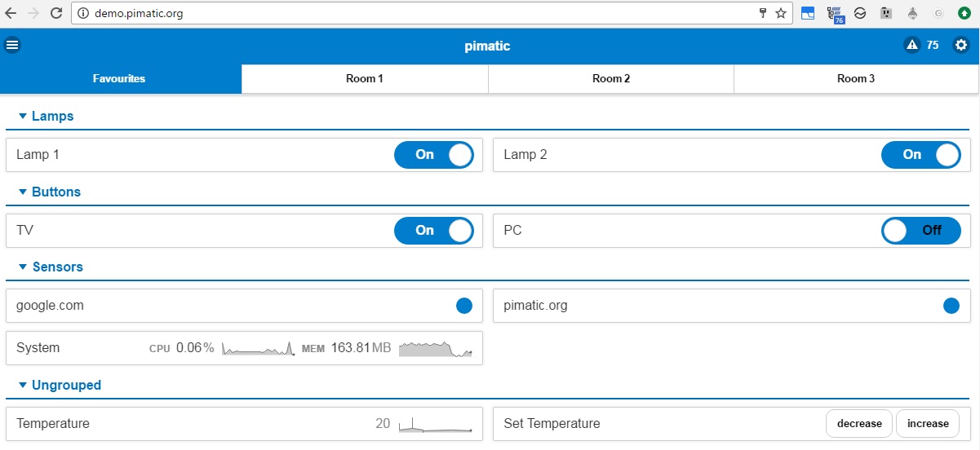Click the browser address bar

(x=408, y=13)
